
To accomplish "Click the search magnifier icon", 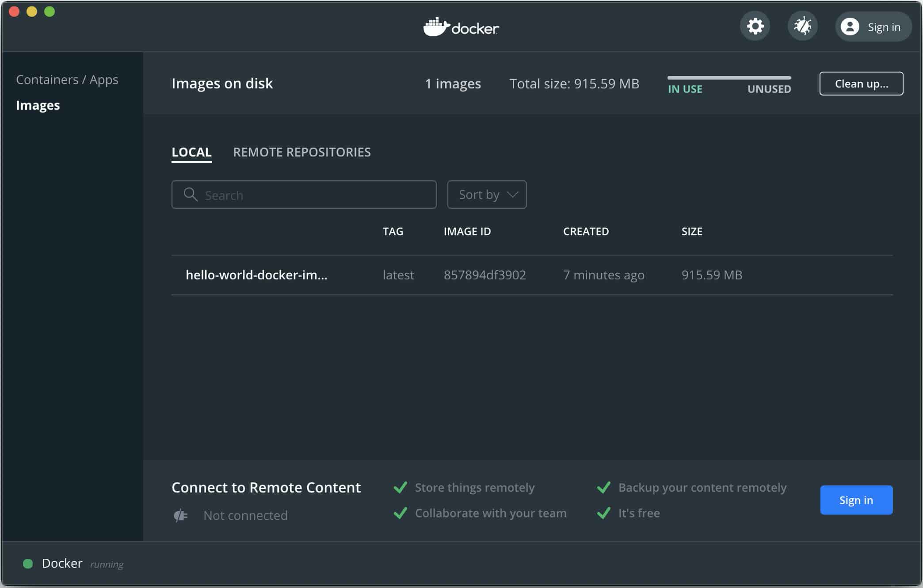I will 190,195.
